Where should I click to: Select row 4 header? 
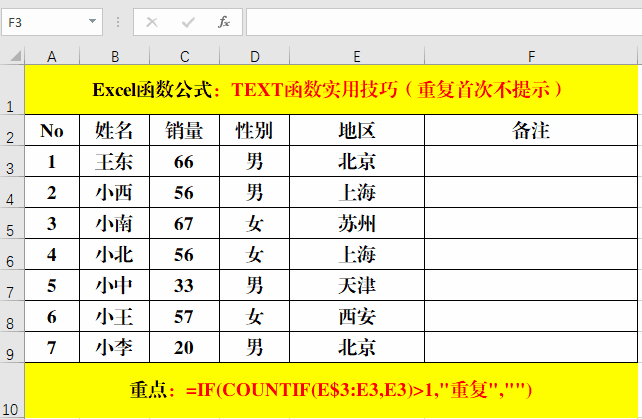(12, 193)
